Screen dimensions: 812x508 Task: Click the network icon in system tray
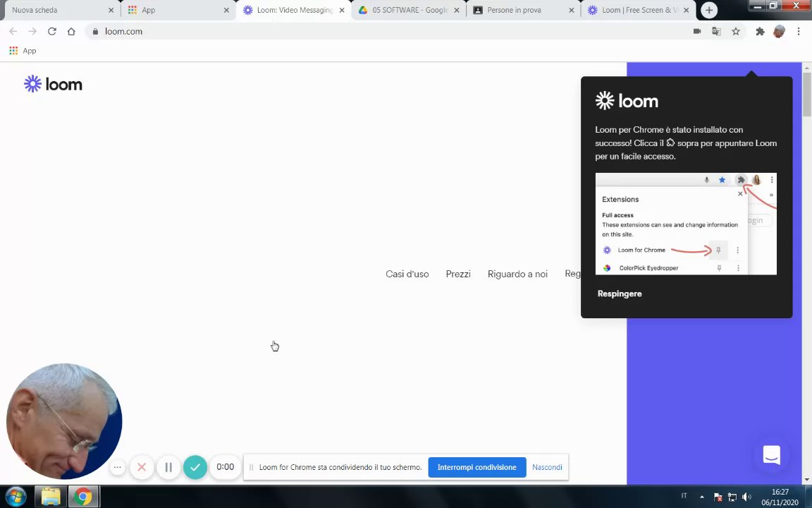pos(732,497)
